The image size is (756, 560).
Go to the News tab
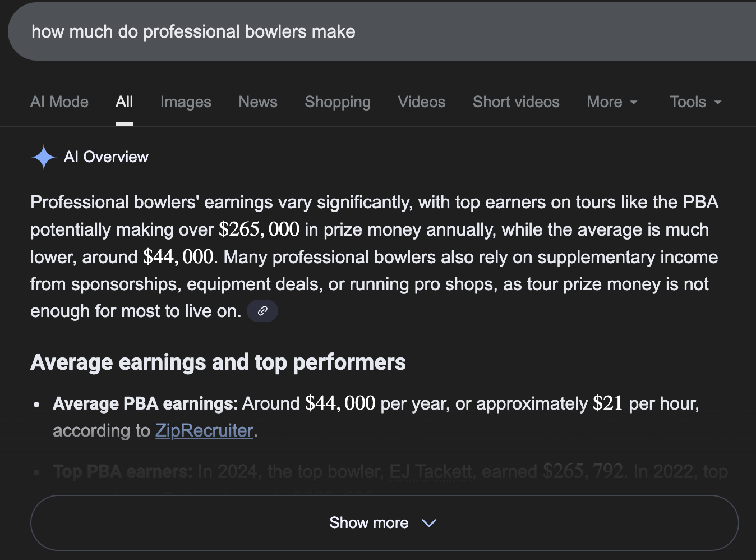pyautogui.click(x=258, y=102)
